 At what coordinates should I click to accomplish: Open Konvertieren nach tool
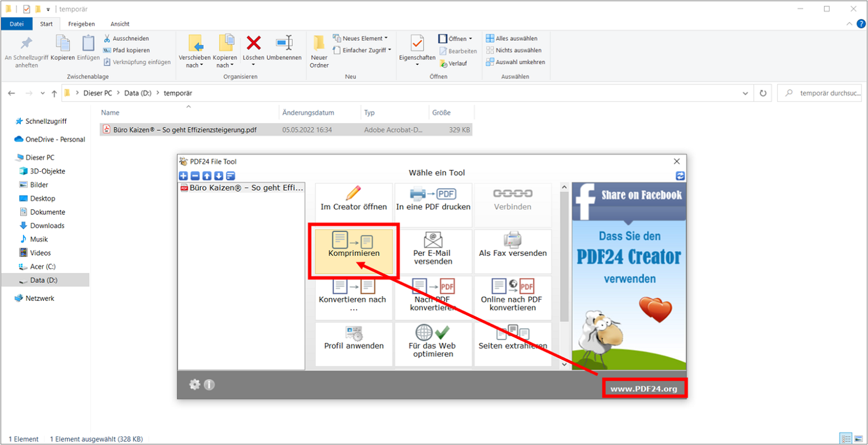pyautogui.click(x=354, y=297)
